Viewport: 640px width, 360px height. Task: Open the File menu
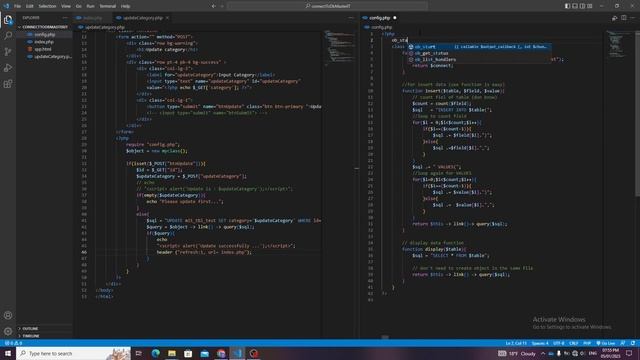pos(18,6)
